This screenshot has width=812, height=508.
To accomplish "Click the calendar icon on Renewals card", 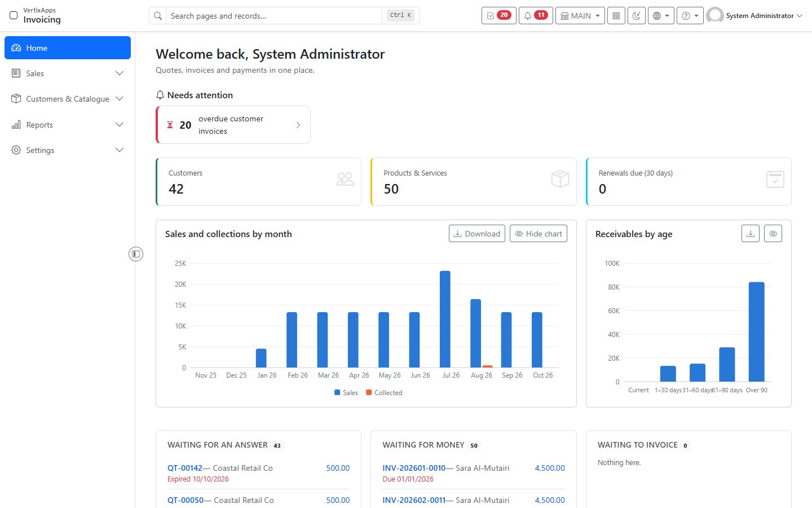I will tap(775, 179).
